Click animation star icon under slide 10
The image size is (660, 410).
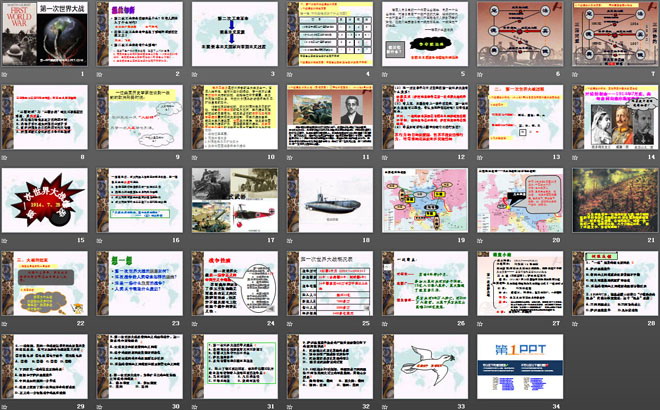click(195, 158)
